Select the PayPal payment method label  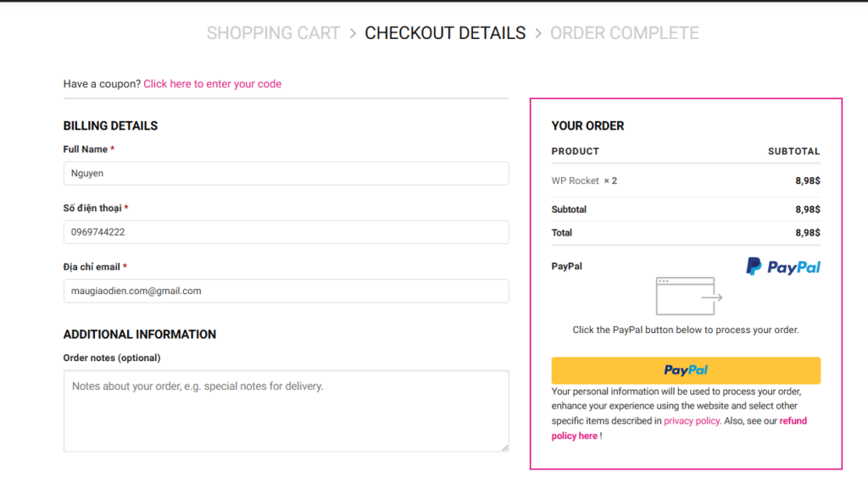(566, 266)
